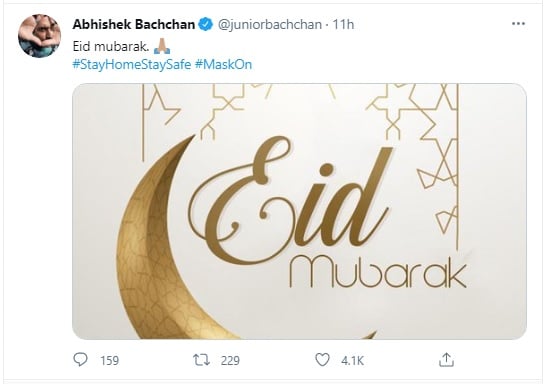Open the reply speech bubble icon
Viewport: 547px width, 384px height.
pos(81,359)
